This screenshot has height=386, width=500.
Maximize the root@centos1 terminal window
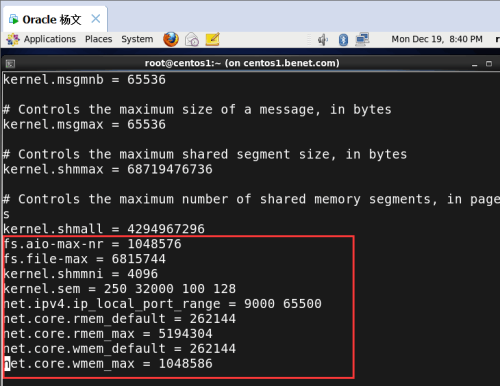tap(489, 64)
